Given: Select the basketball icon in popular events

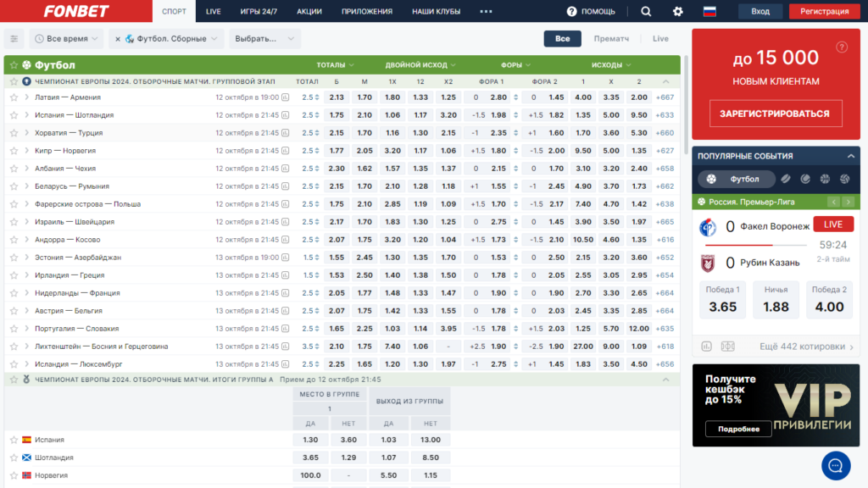Looking at the screenshot, I should click(825, 179).
